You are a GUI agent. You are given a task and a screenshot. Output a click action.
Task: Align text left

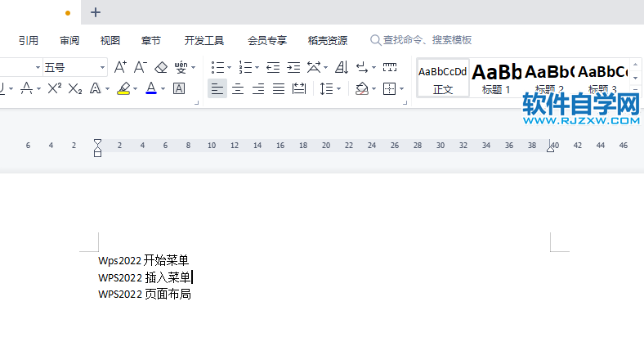[x=217, y=88]
